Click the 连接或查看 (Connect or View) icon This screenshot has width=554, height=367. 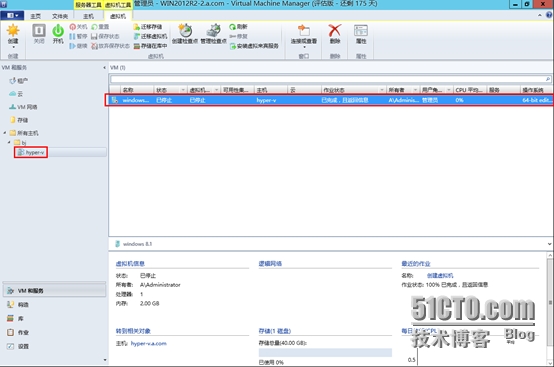tap(304, 30)
